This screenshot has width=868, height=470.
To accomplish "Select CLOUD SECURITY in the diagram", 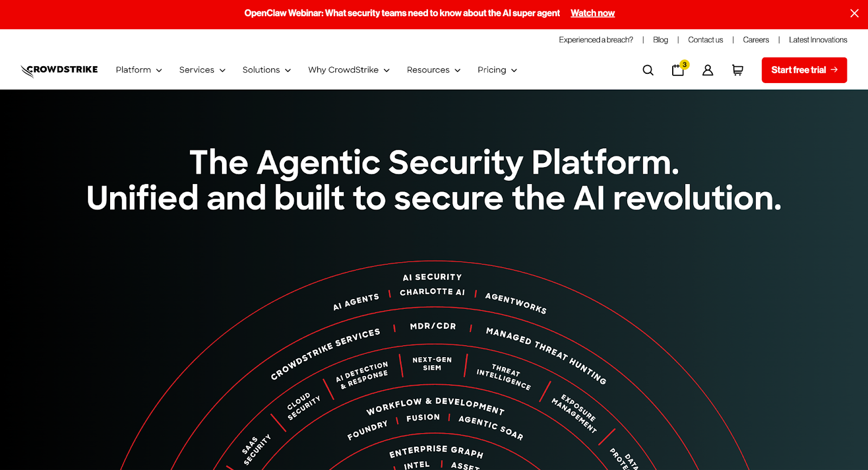I will 303,406.
